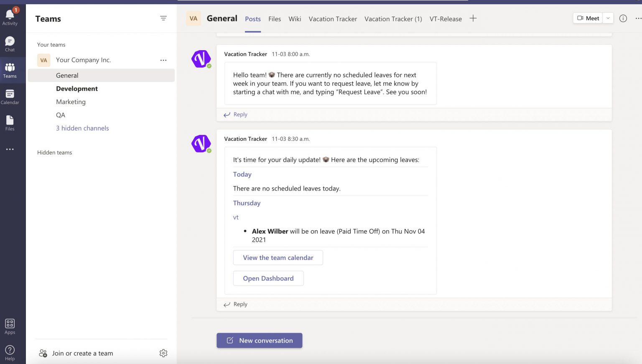Viewport: 642px width, 364px height.
Task: Select the Your Company Inc. team
Action: [84, 60]
